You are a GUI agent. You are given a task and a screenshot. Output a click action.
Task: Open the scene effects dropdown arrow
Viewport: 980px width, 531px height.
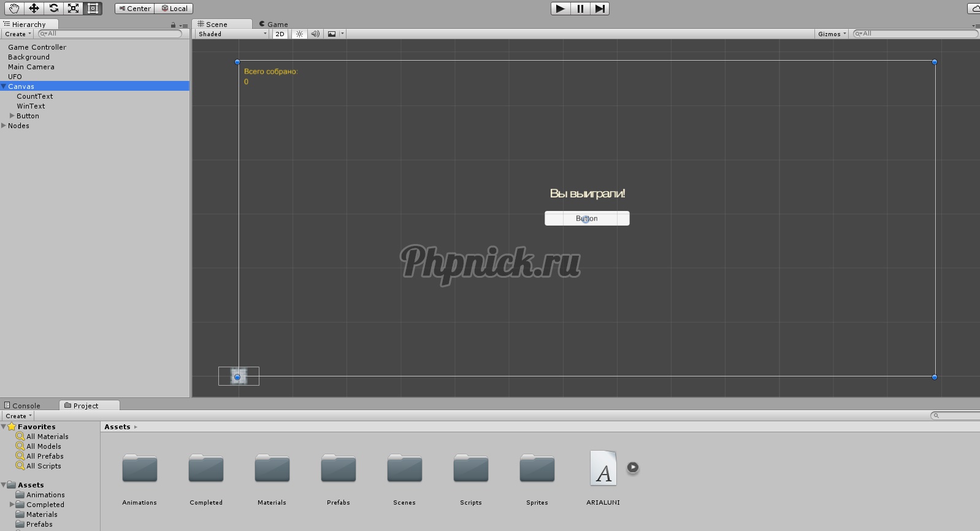pos(342,34)
